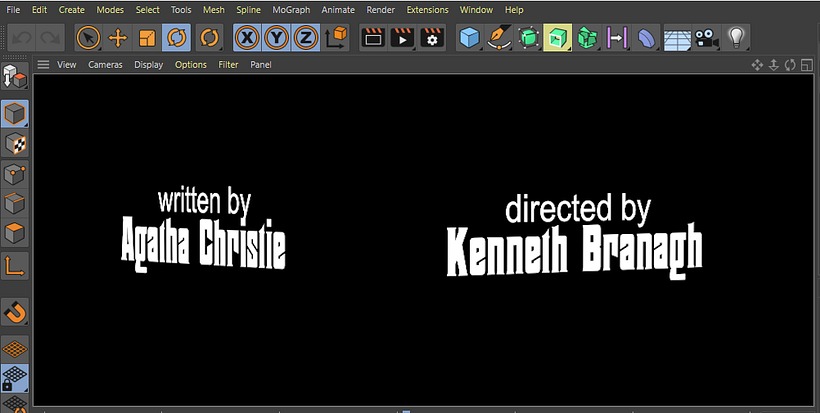Switch to Edges mode

tap(15, 203)
